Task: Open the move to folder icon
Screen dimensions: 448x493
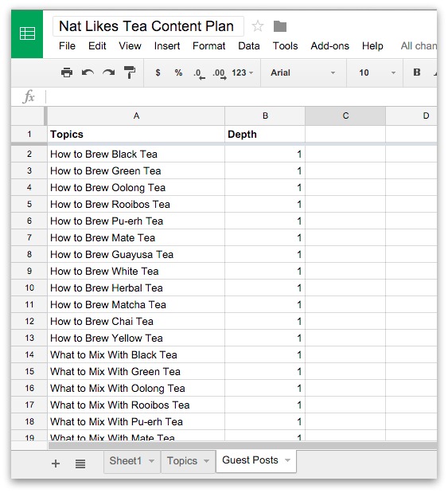Action: click(x=280, y=26)
